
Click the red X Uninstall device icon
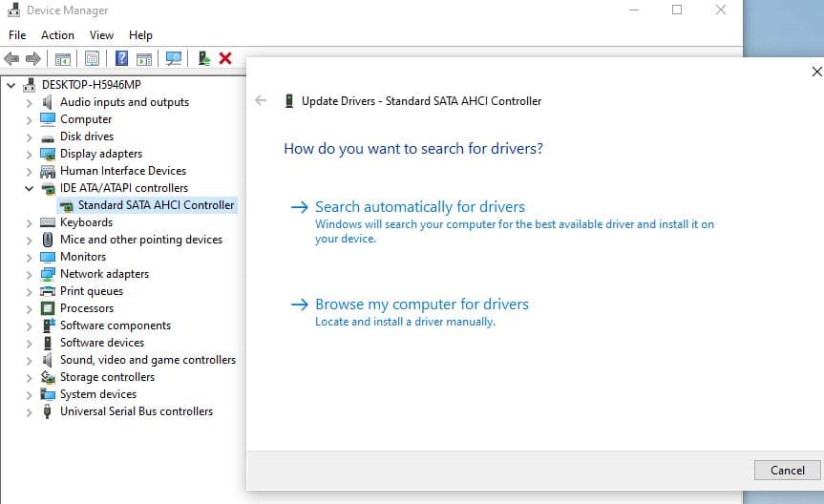[x=225, y=58]
